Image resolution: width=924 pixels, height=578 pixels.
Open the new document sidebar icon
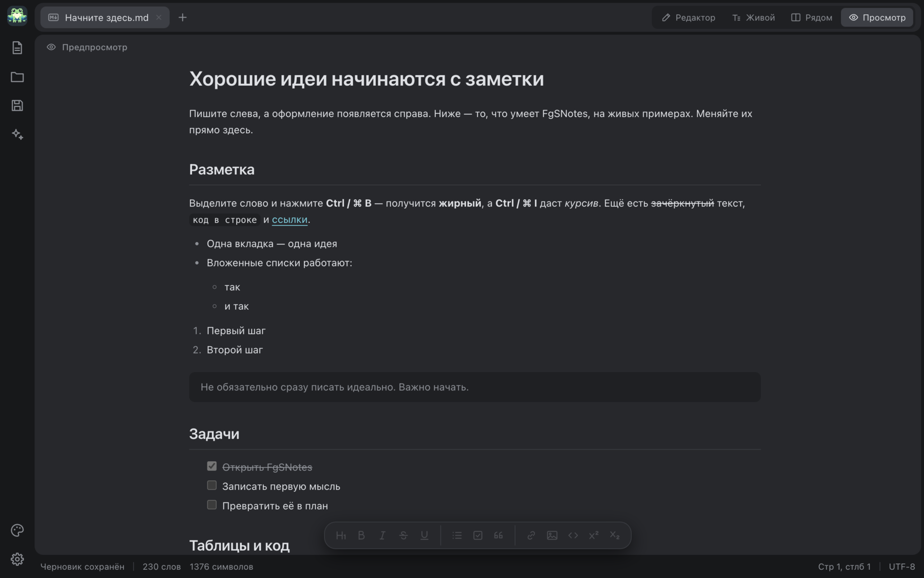[17, 48]
